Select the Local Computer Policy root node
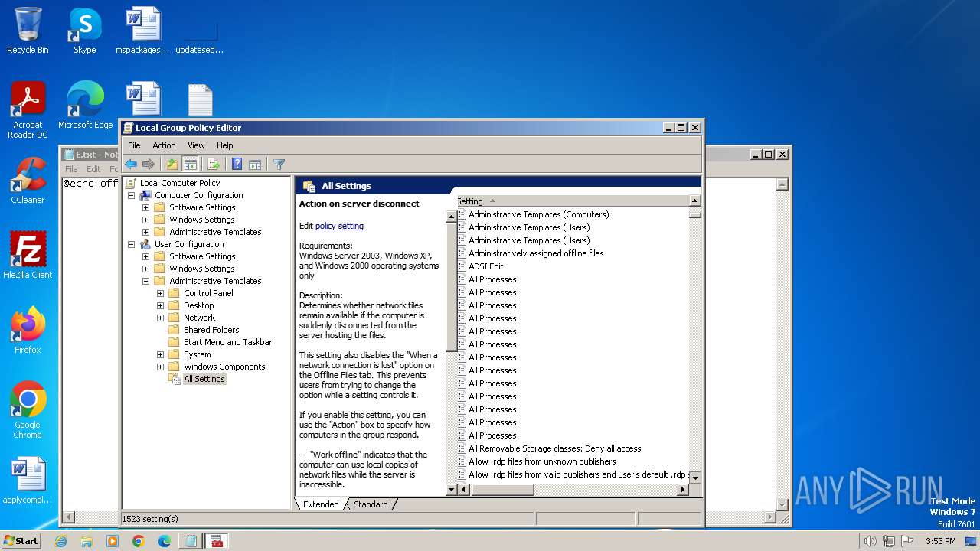980x551 pixels. (179, 183)
